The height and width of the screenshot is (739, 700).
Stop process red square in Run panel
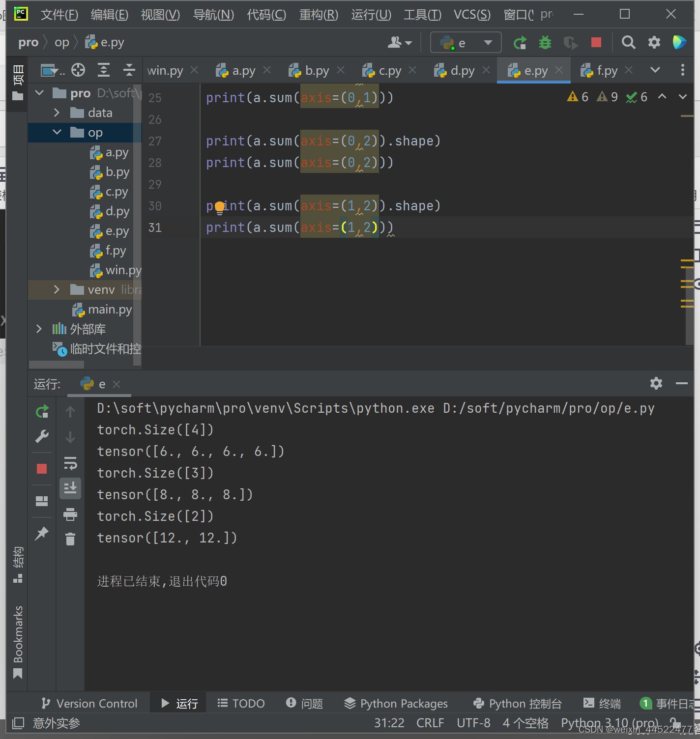(x=42, y=468)
